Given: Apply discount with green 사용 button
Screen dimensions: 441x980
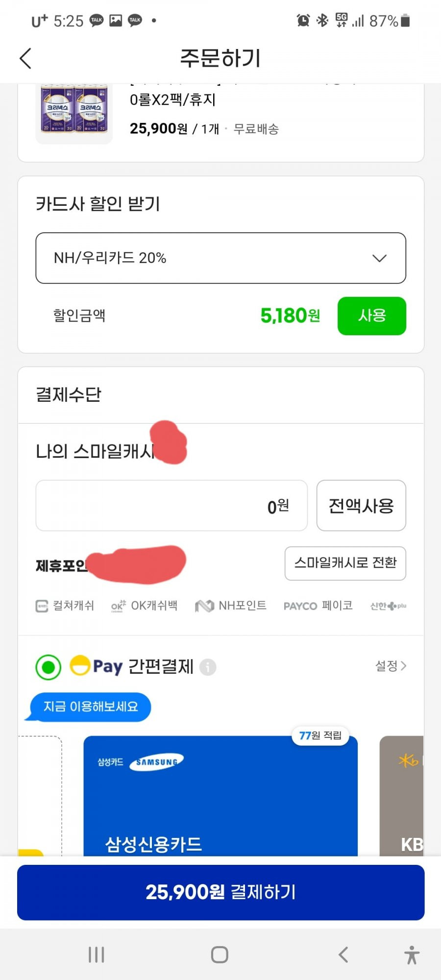Looking at the screenshot, I should click(x=371, y=316).
